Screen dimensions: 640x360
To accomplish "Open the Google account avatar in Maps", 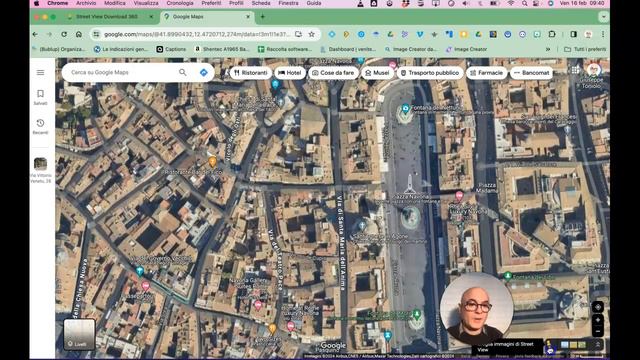I will pyautogui.click(x=594, y=70).
